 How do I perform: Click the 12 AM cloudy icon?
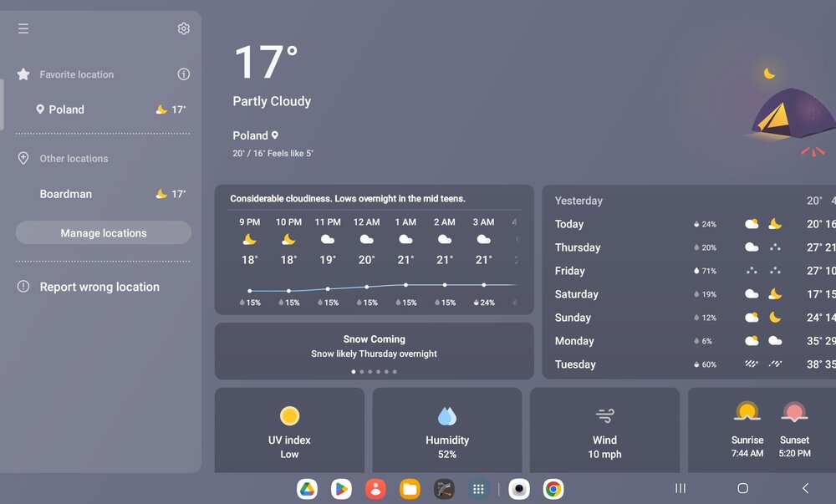366,240
